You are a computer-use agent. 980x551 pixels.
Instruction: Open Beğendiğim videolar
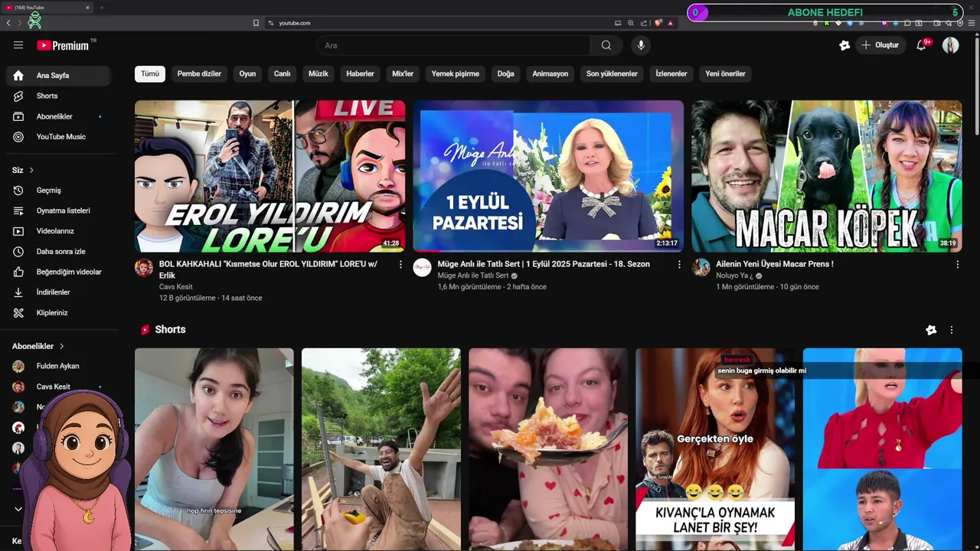point(58,272)
